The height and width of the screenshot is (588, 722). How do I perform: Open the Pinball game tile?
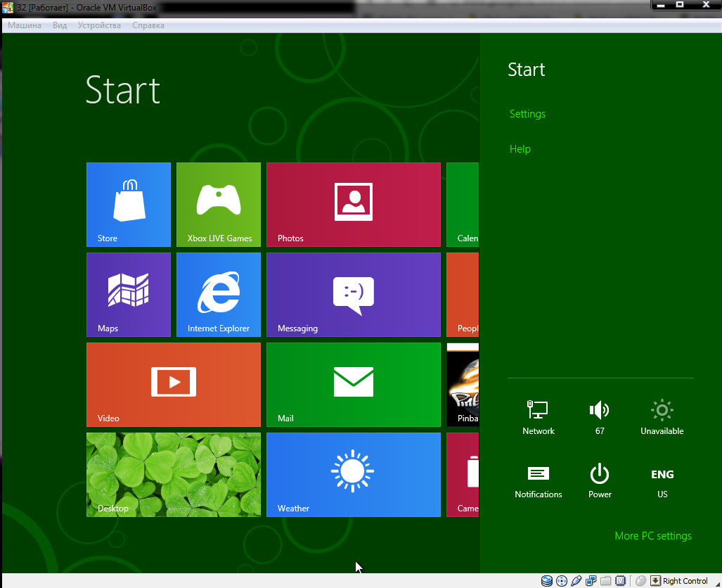pyautogui.click(x=463, y=385)
